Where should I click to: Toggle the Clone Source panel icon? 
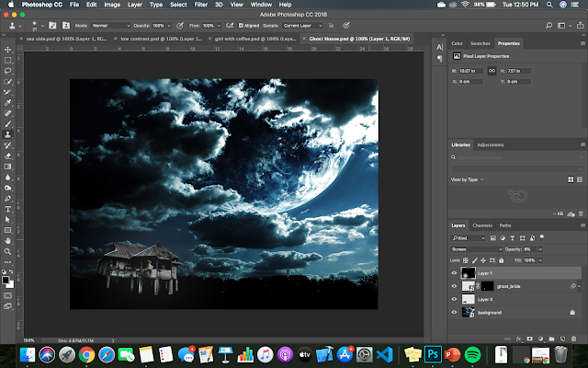click(66, 26)
